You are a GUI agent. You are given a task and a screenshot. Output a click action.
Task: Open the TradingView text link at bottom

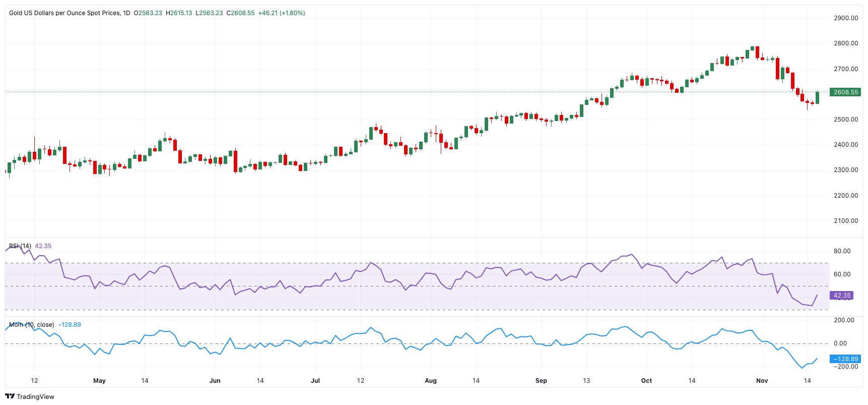(35, 397)
